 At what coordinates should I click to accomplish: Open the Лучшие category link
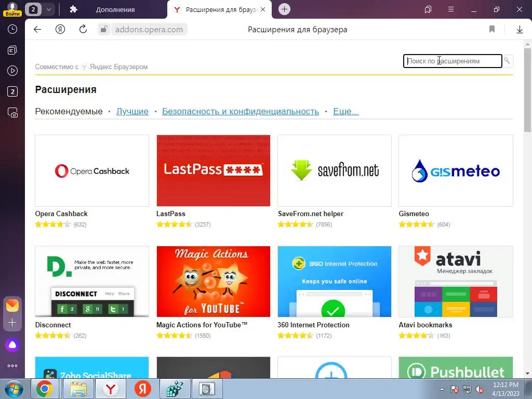(x=132, y=111)
